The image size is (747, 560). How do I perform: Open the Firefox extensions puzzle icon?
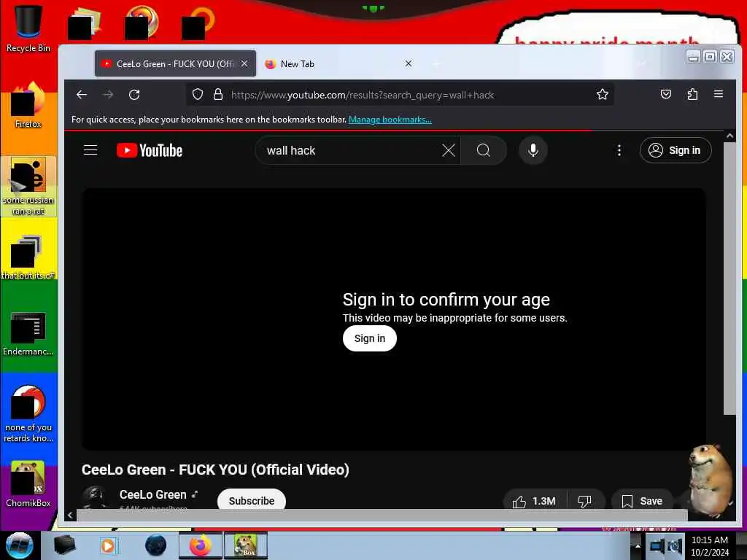[692, 94]
